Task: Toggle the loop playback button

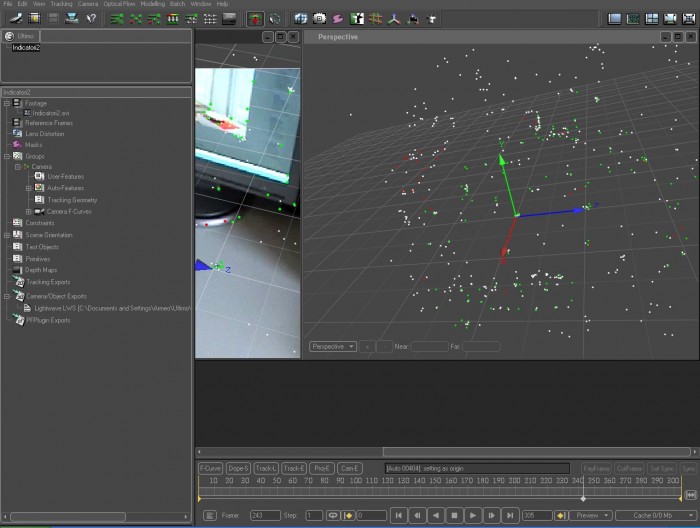Action: (x=333, y=515)
